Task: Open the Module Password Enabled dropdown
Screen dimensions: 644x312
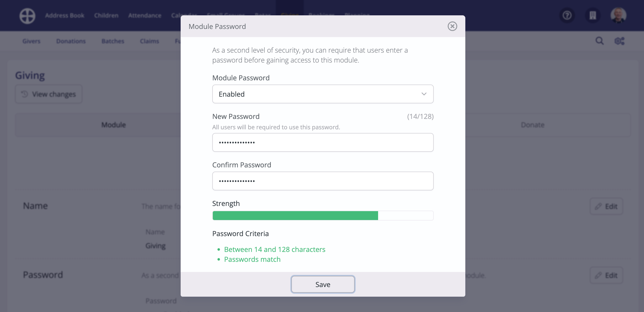Action: pos(322,94)
